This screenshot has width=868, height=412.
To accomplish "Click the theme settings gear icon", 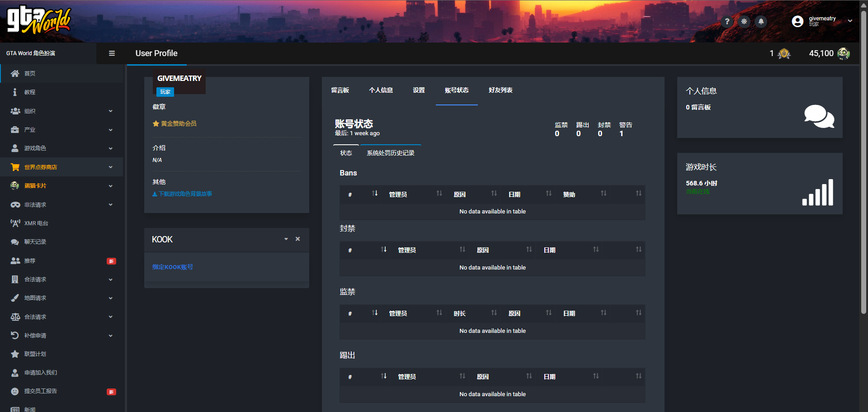I will [x=744, y=21].
